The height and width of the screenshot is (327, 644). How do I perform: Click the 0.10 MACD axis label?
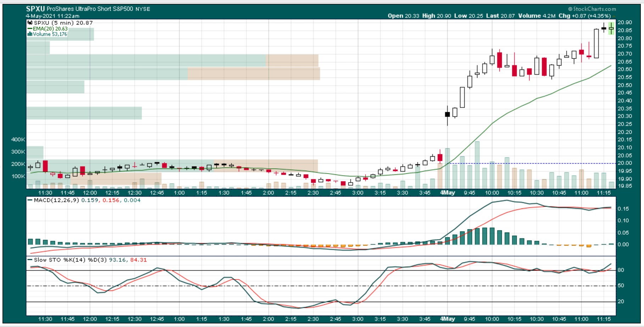point(623,220)
